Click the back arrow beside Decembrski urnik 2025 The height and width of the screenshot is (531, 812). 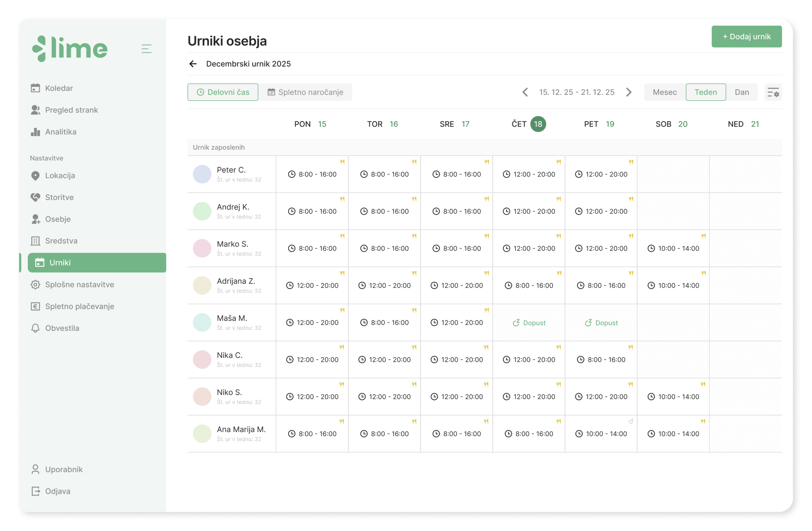[193, 64]
